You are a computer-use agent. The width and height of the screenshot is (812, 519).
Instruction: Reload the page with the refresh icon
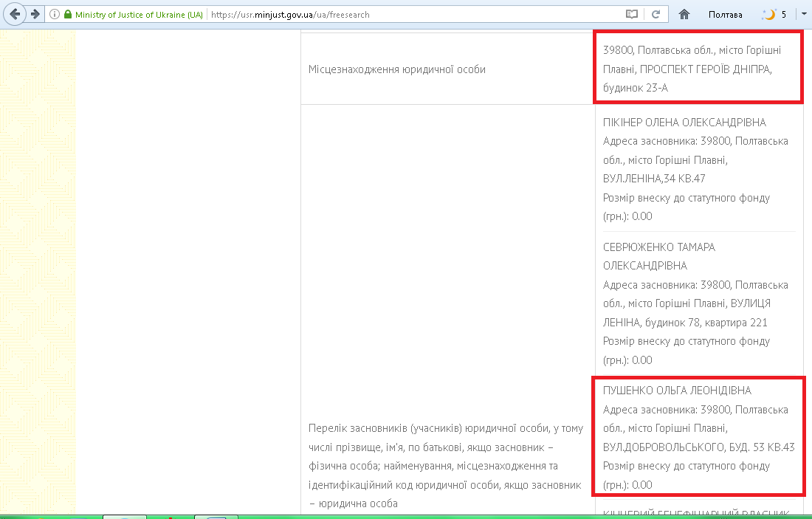pyautogui.click(x=655, y=15)
